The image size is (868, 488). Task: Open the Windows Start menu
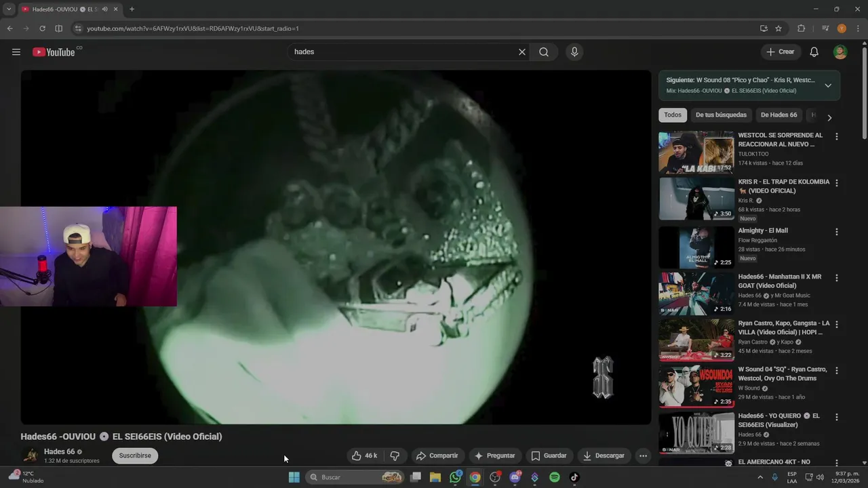294,477
